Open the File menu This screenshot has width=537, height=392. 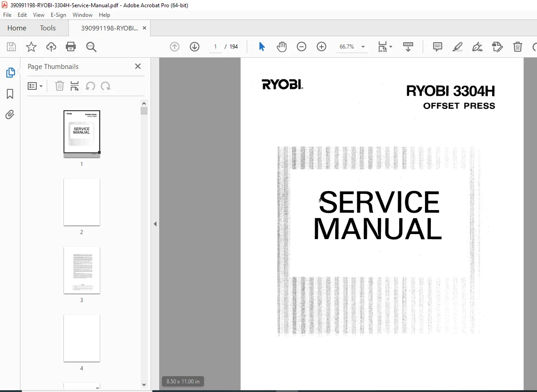tap(7, 15)
